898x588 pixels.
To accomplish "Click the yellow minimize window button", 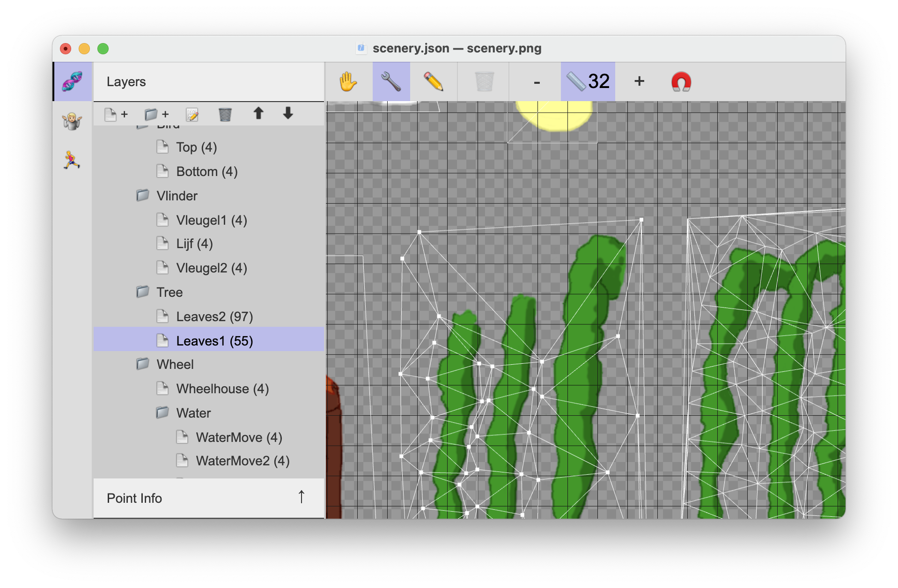I will coord(84,49).
